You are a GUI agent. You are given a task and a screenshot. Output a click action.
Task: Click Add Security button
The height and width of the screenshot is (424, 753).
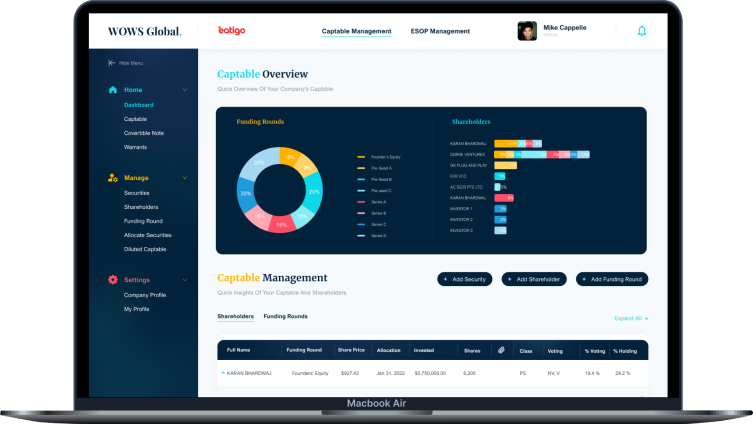(x=464, y=279)
